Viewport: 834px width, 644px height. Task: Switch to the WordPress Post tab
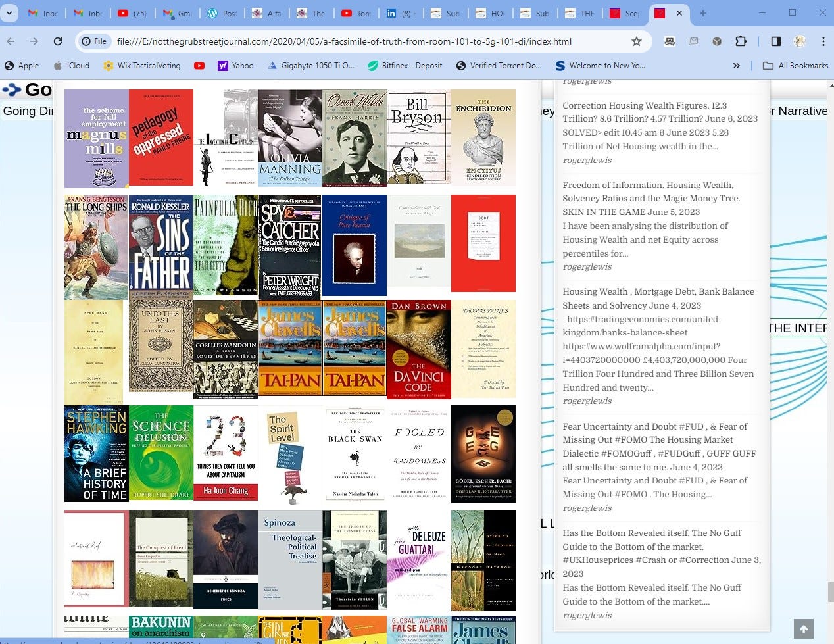point(222,13)
